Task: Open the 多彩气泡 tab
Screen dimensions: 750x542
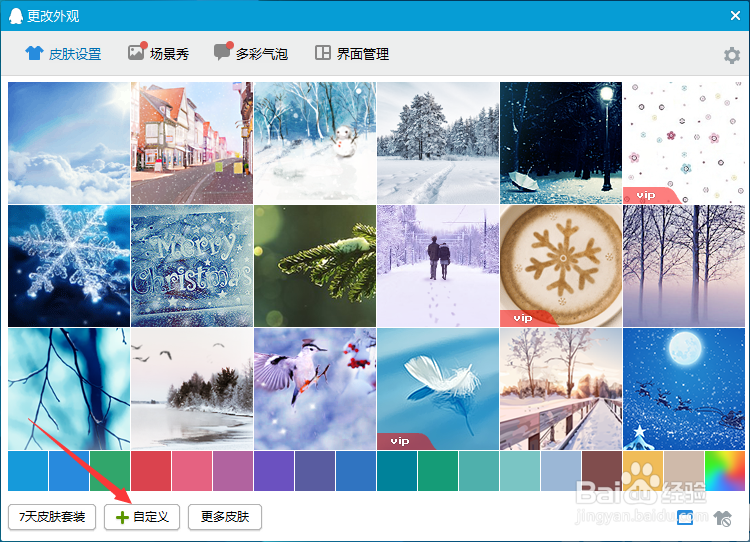Action: [251, 54]
